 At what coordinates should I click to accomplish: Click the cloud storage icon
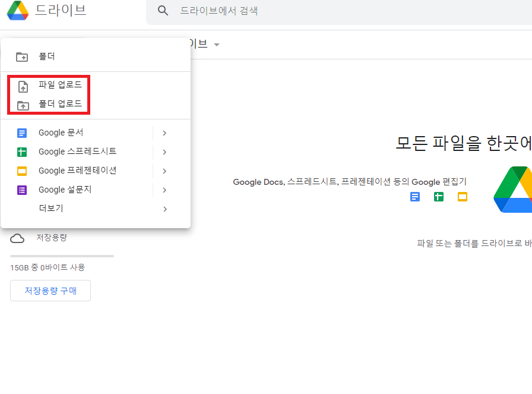point(17,238)
